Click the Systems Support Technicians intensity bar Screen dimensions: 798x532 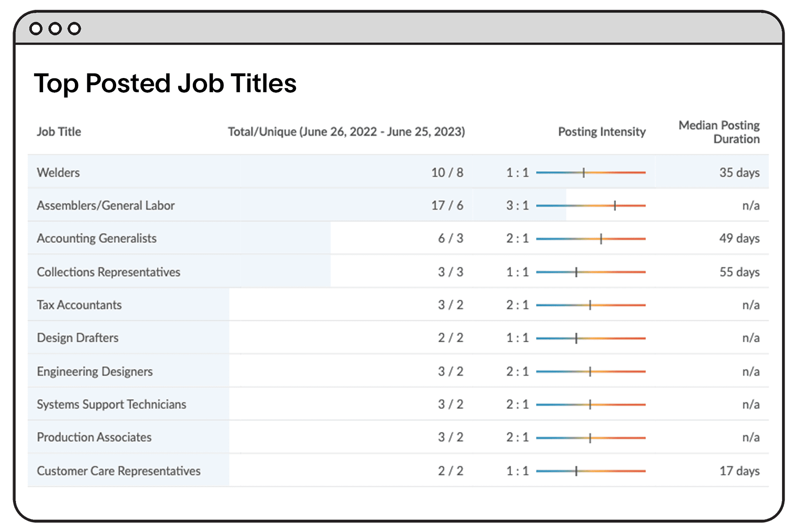pyautogui.click(x=591, y=404)
